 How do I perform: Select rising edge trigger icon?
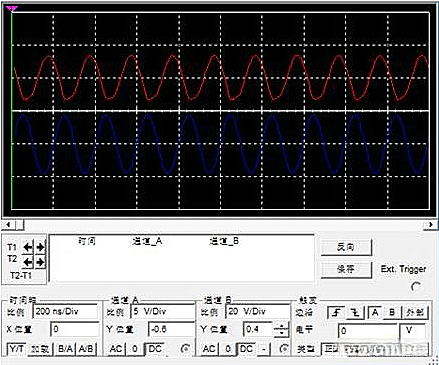[x=337, y=313]
